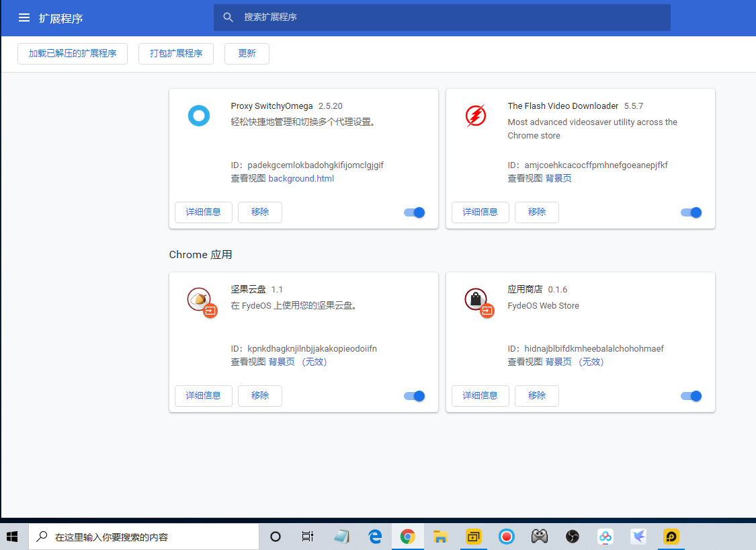Click 移除 for Flash Video Downloader
The image size is (756, 550).
(x=537, y=212)
